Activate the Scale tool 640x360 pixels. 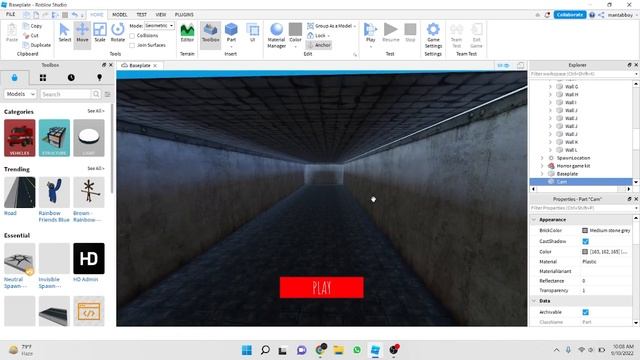point(100,33)
